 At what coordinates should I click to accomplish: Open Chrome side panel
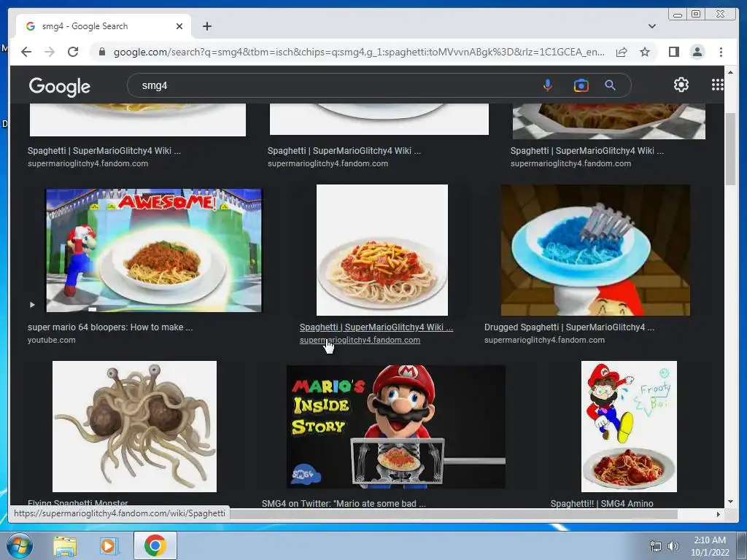click(673, 52)
